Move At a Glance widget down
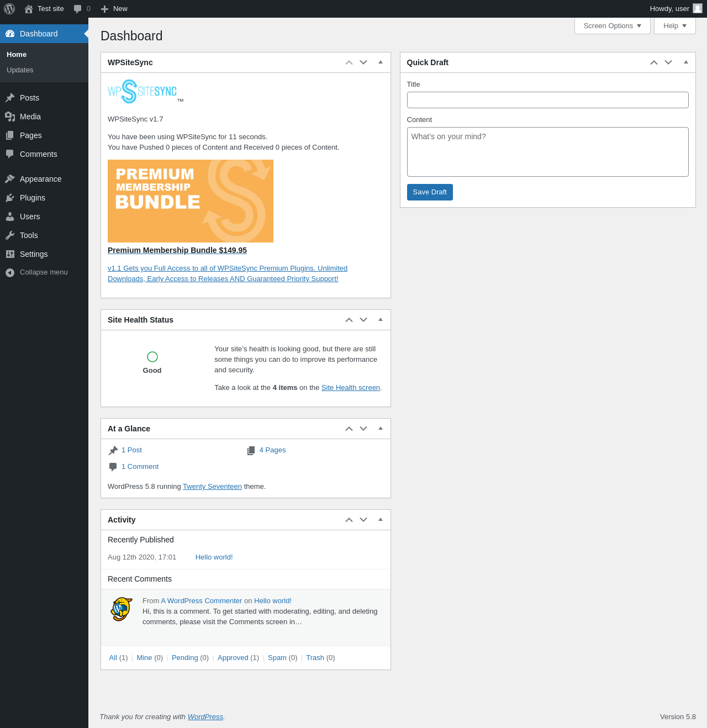The width and height of the screenshot is (707, 728). 363,429
